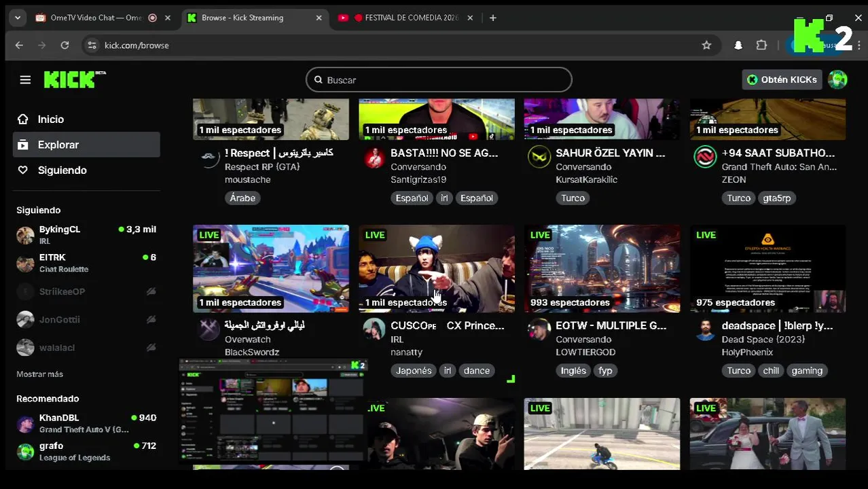
Task: Close the FESTIVAL DE COMEDIA tab
Action: [470, 18]
